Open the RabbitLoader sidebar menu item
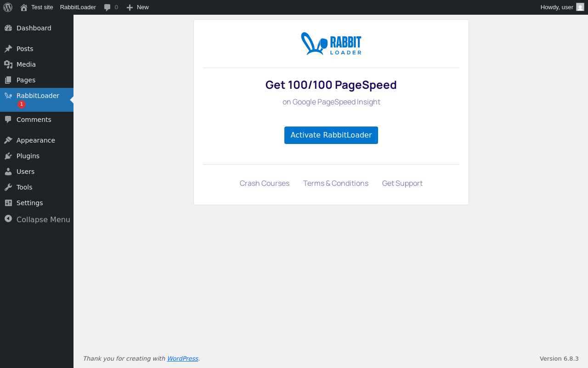Viewport: 588px width, 368px height. 37,100
